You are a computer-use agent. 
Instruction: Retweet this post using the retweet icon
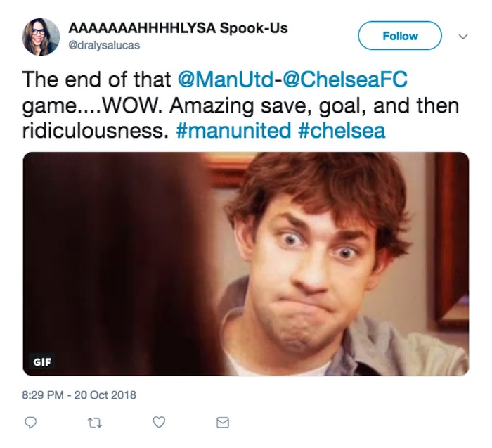pos(95,422)
